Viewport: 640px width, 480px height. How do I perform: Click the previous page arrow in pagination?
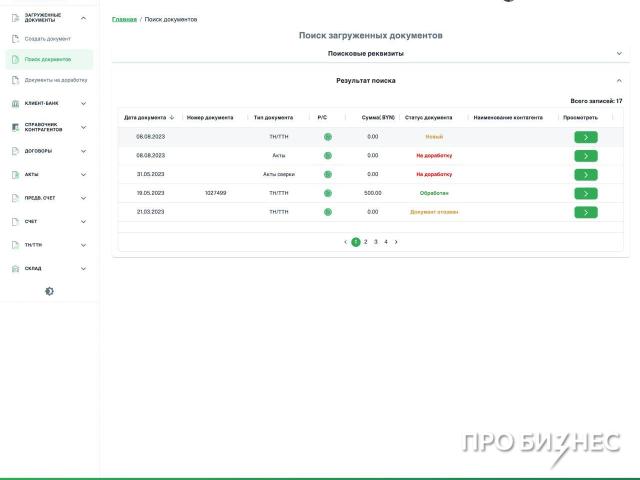click(345, 242)
